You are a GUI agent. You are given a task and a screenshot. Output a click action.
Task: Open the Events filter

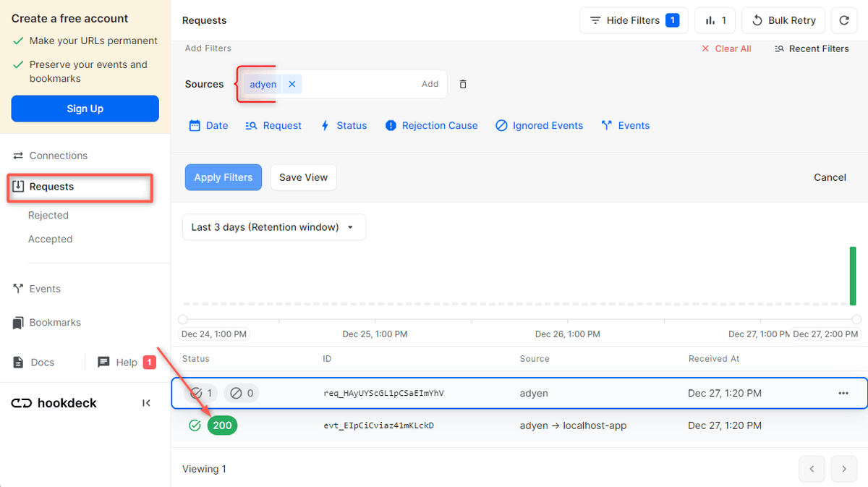pyautogui.click(x=625, y=125)
